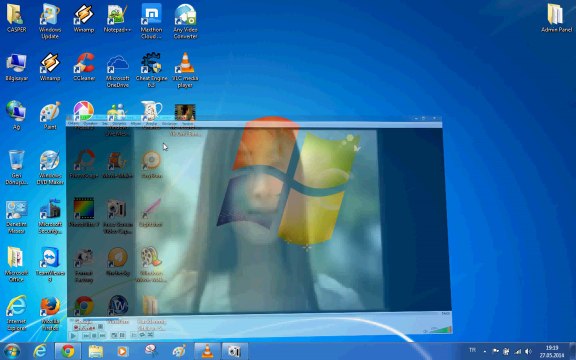576x360 pixels.
Task: Switch to Google Chrome in the taskbar
Action: 68,352
